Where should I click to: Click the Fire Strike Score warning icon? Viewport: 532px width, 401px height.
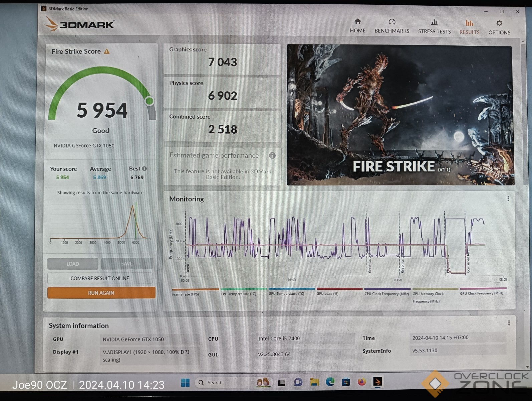tap(107, 51)
